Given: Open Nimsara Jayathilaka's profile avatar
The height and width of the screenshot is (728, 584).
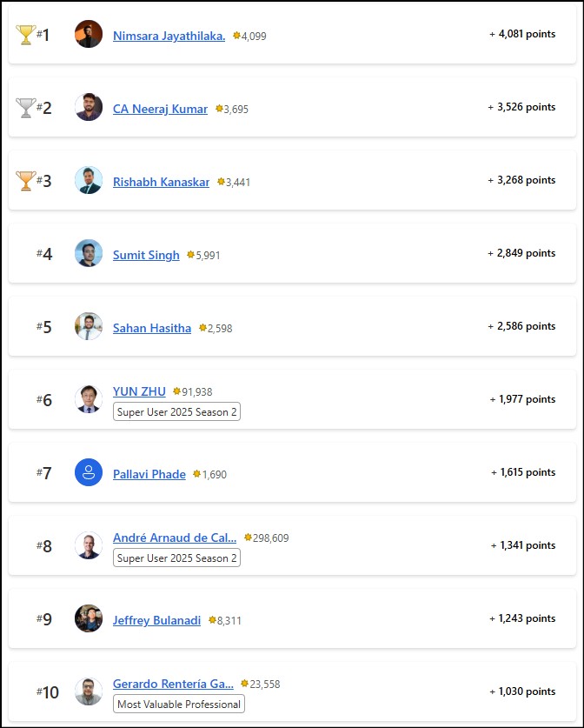Looking at the screenshot, I should pos(89,35).
